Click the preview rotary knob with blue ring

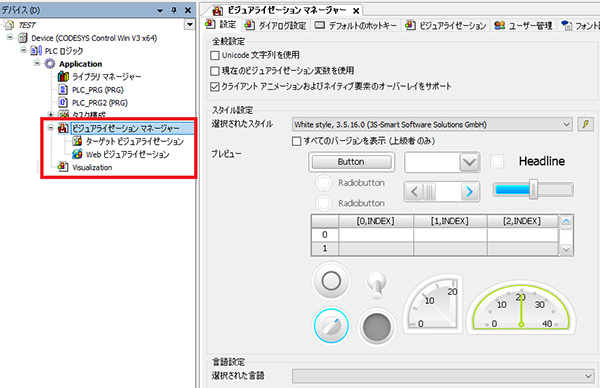(x=331, y=326)
